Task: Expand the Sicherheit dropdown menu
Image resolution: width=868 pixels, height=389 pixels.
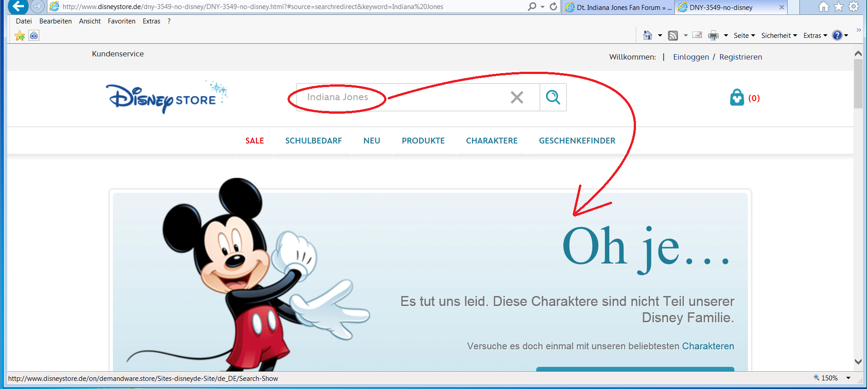Action: pyautogui.click(x=779, y=36)
